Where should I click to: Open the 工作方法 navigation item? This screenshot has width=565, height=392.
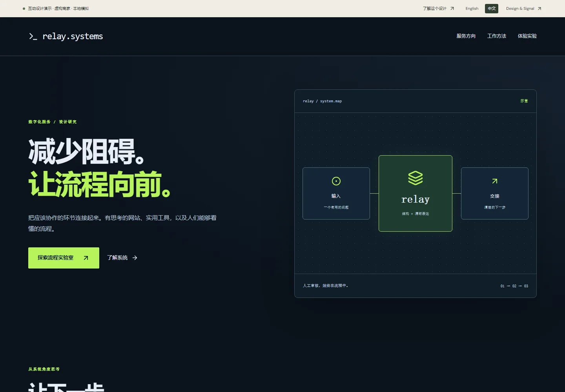tap(497, 36)
